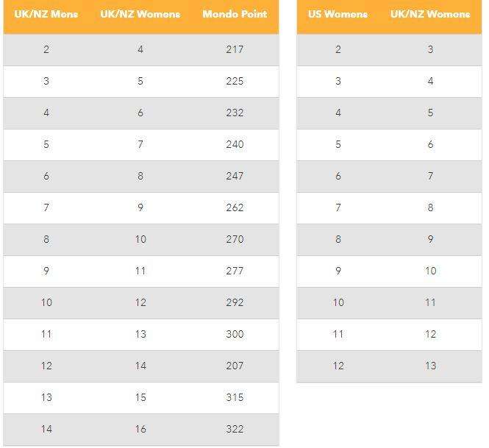Select size 2 in US Womens column

tap(338, 49)
